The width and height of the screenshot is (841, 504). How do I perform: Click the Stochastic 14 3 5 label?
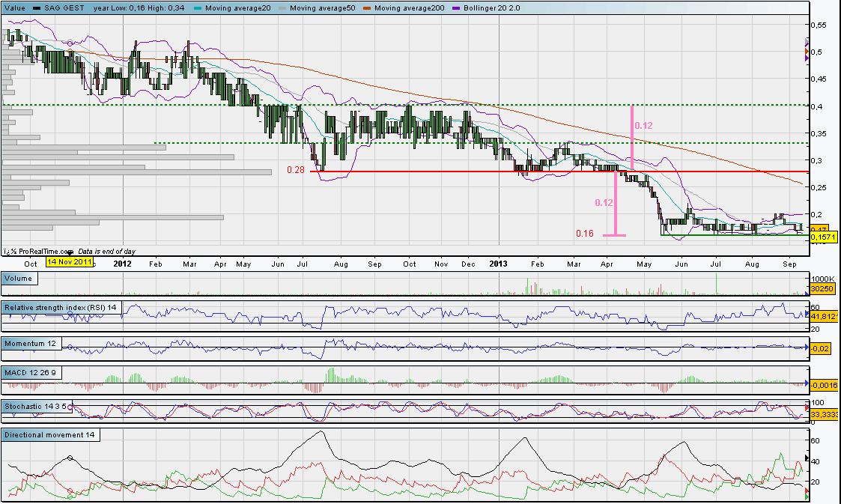click(38, 406)
